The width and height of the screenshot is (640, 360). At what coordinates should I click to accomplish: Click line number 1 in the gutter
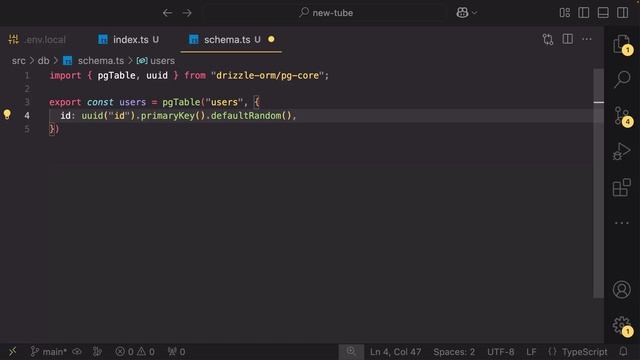[27, 76]
